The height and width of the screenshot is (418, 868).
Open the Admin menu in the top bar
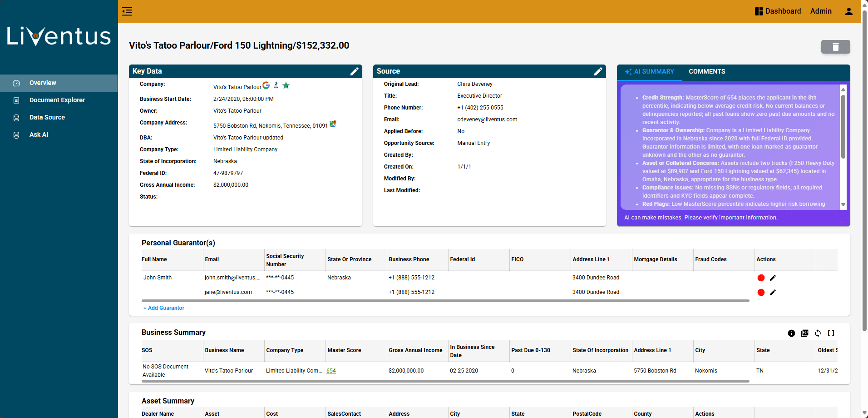821,11
